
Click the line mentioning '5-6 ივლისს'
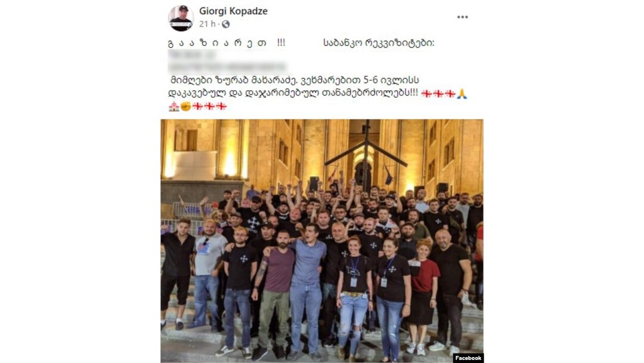[295, 80]
